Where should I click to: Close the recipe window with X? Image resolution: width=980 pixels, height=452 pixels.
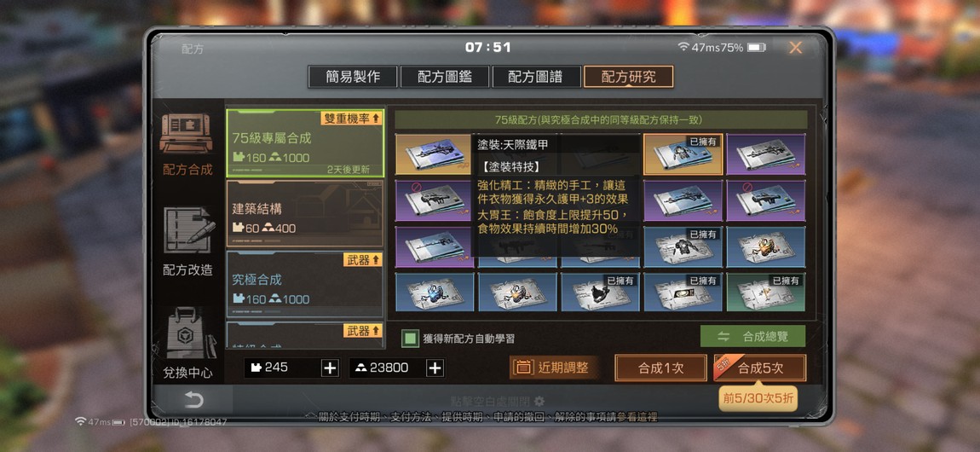795,48
